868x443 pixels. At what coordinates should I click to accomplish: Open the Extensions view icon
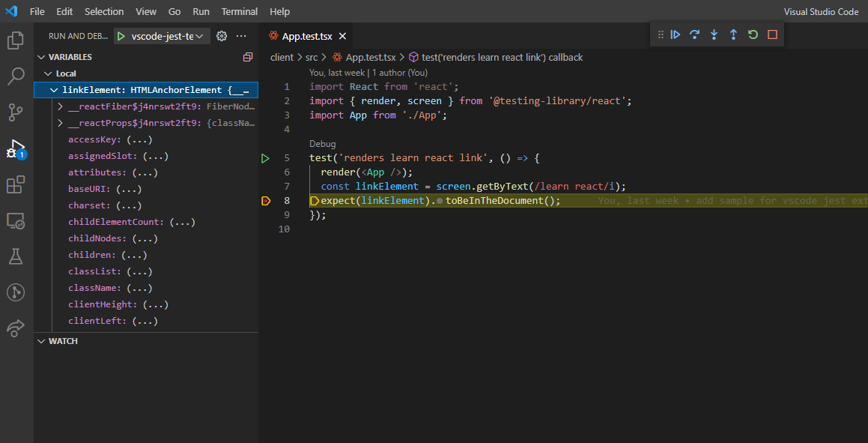(16, 184)
